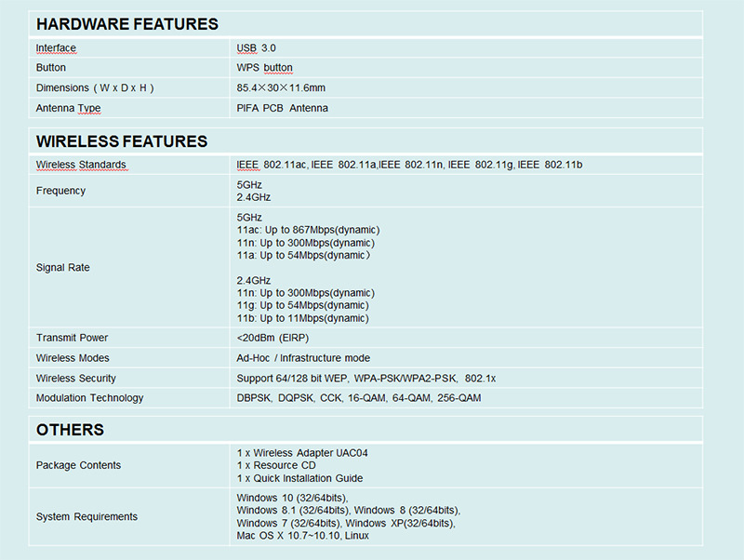744x560 pixels.
Task: Click the <20dBm (EIRP) value
Action: click(274, 338)
